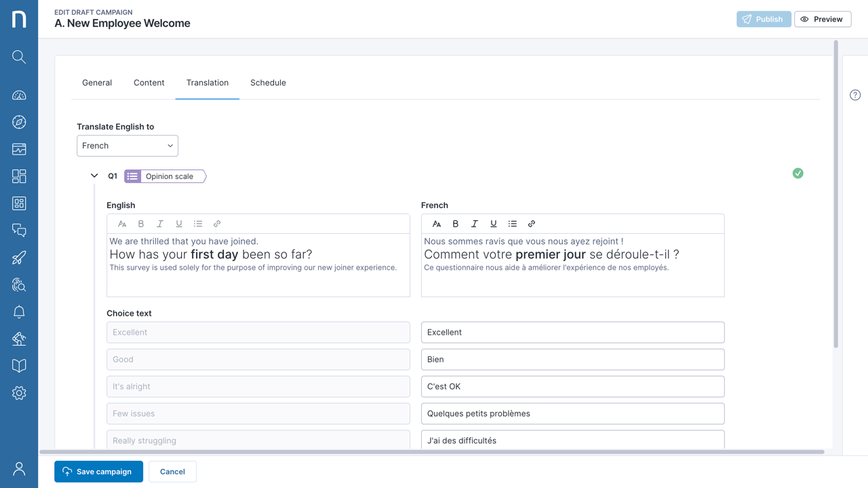Click the user profile icon at bottom left

[18, 468]
